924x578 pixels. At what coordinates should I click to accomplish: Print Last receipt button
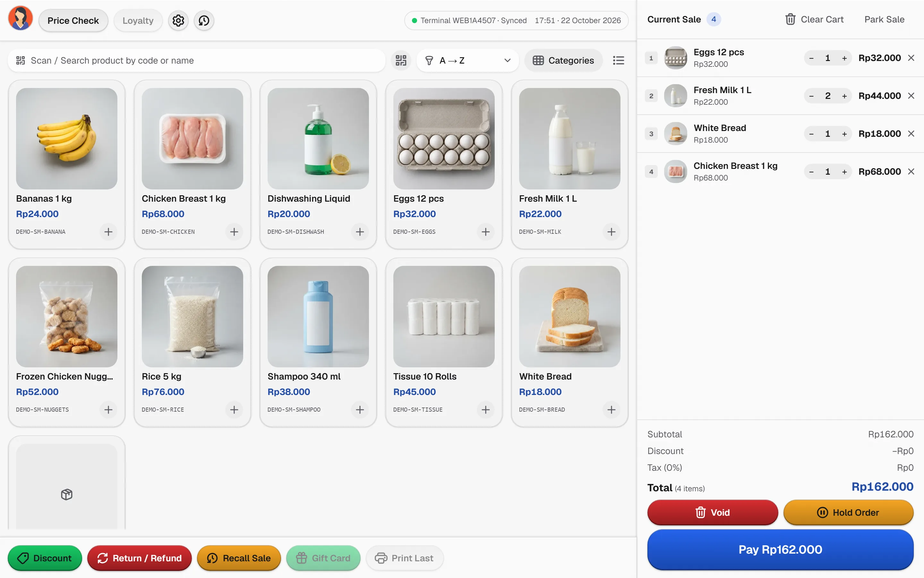point(404,558)
